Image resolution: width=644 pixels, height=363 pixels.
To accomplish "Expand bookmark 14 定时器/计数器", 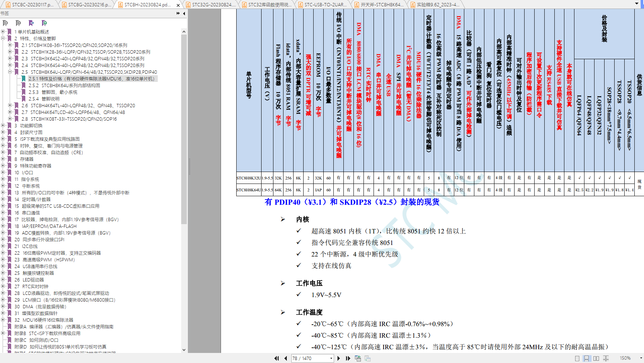I will (3, 199).
